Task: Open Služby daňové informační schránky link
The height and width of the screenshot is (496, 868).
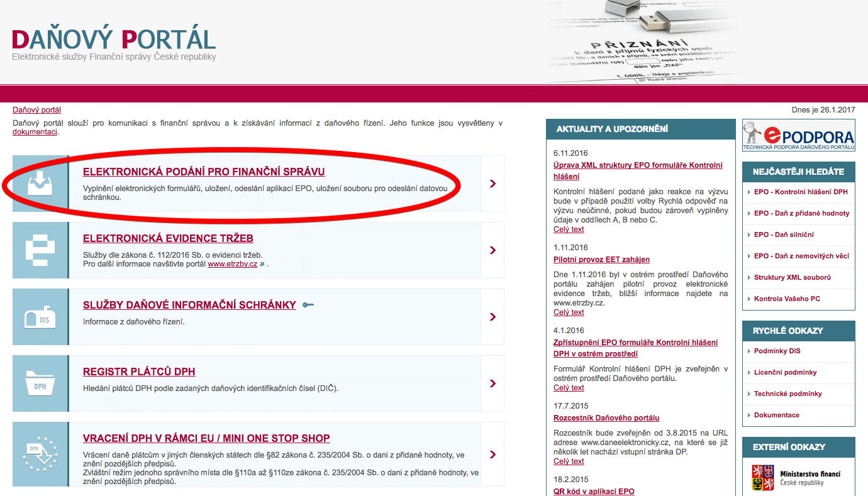Action: (x=189, y=306)
